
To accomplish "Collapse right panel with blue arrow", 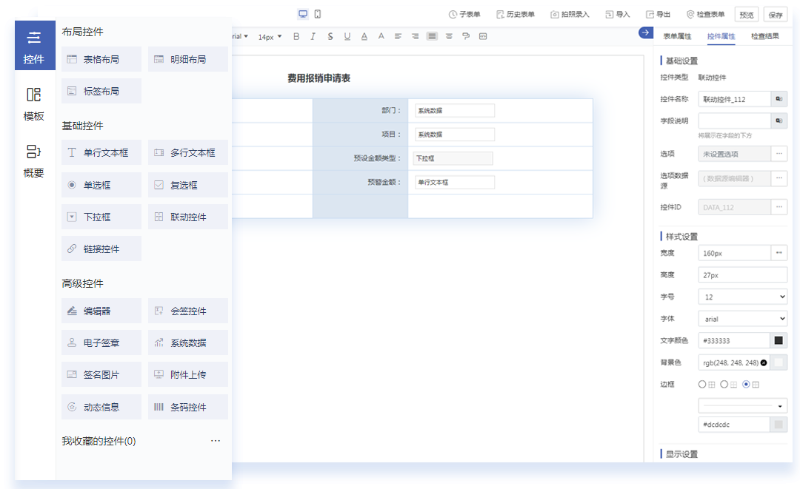I will click(645, 33).
